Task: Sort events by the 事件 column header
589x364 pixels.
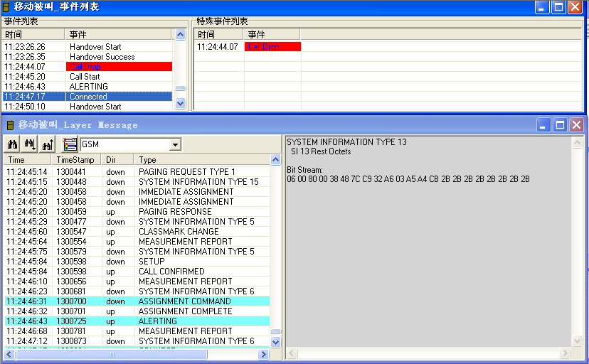Action: (118, 35)
